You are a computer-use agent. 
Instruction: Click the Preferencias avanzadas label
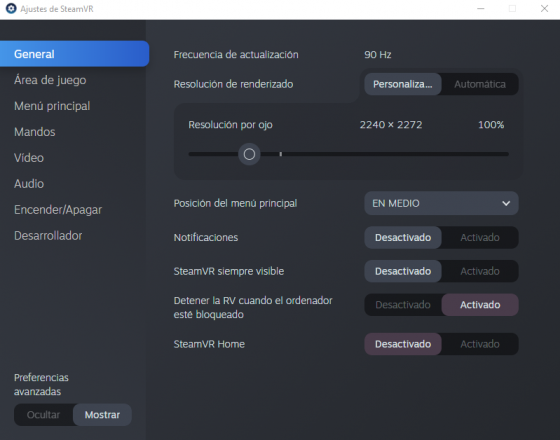click(41, 385)
